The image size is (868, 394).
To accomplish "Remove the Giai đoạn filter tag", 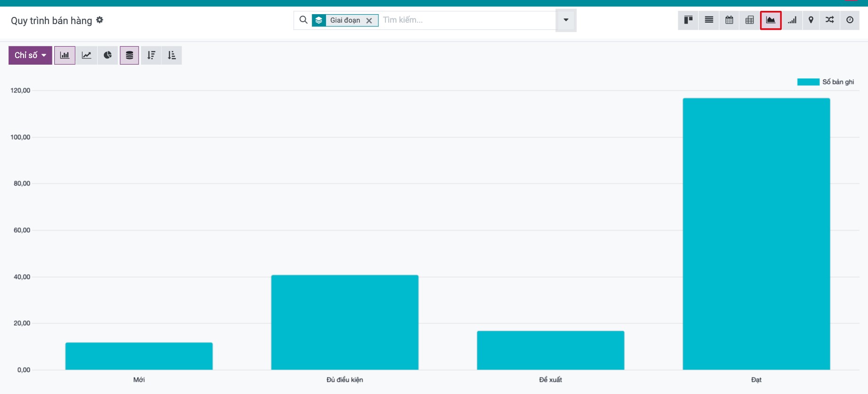I will [x=369, y=20].
